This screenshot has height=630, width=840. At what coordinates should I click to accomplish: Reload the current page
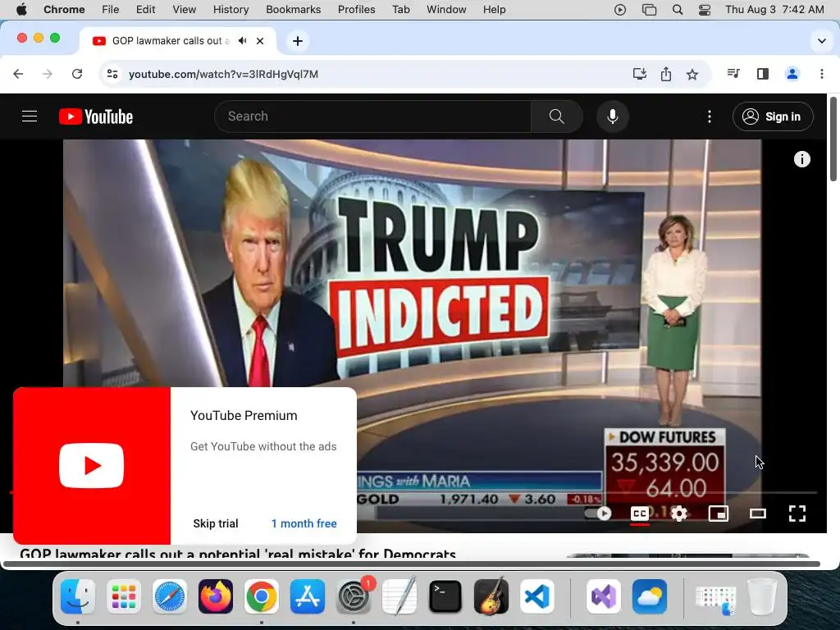76,74
